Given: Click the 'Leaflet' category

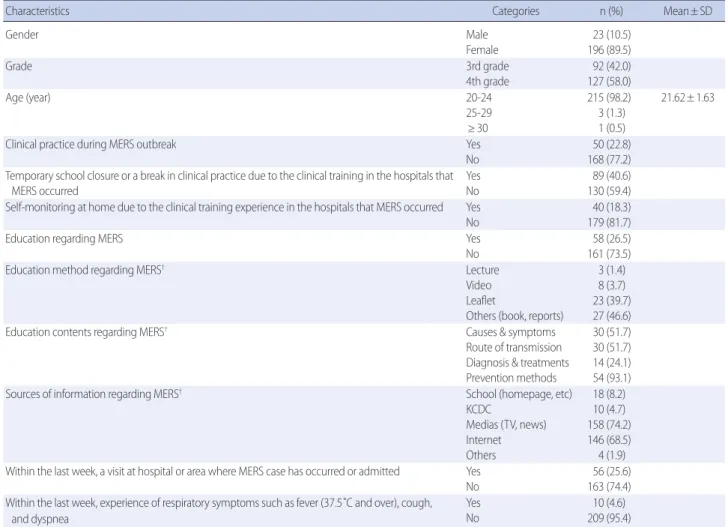Looking at the screenshot, I should tap(481, 301).
